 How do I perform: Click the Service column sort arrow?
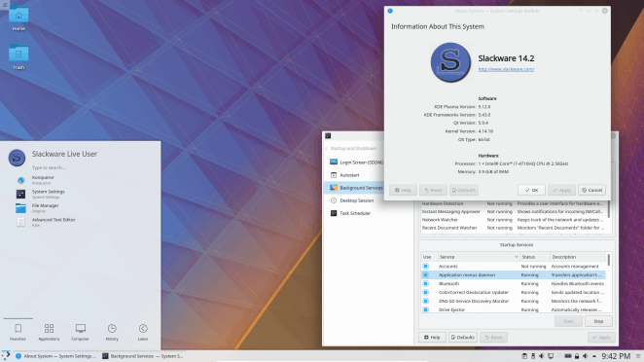(x=517, y=257)
